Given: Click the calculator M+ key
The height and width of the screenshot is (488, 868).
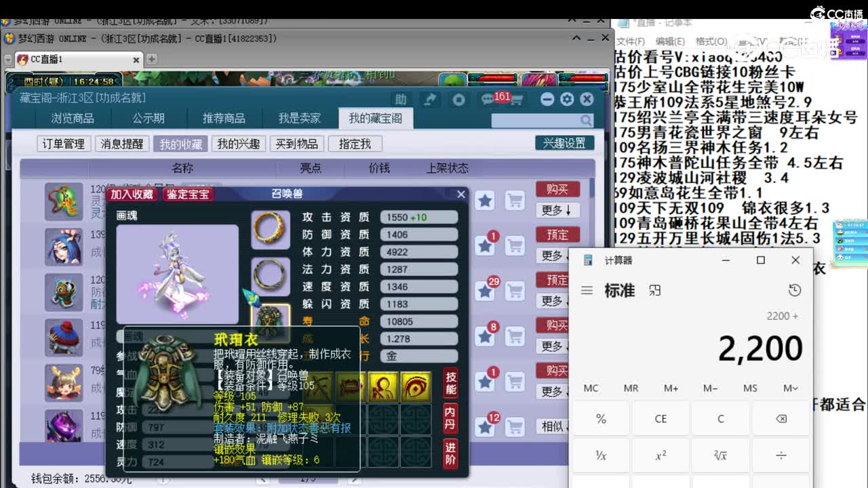Looking at the screenshot, I should [671, 388].
